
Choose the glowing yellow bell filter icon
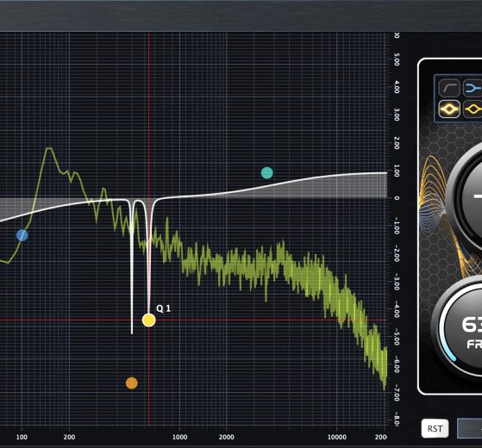point(449,109)
